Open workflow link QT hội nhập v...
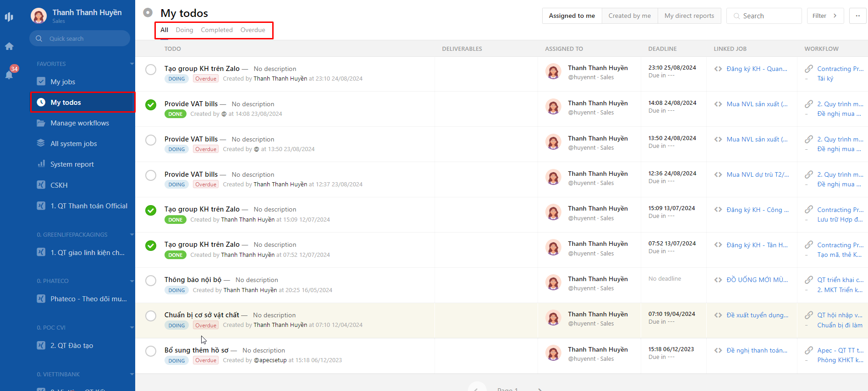868x391 pixels. [840, 315]
